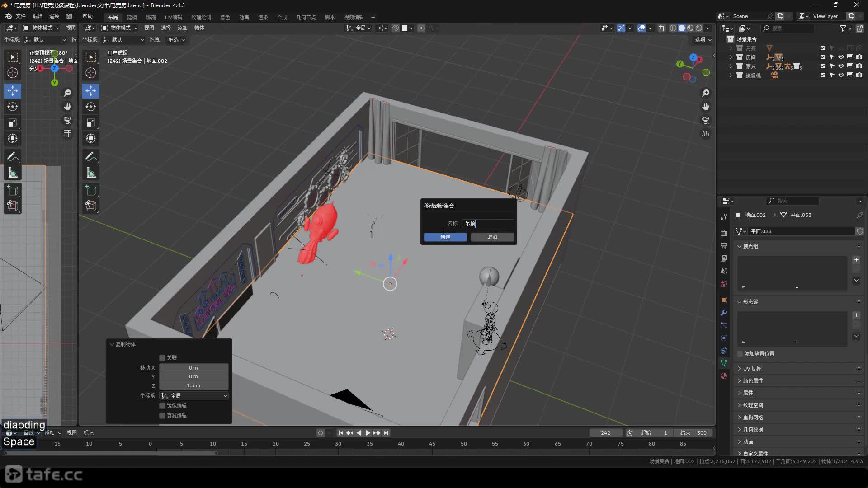Expand the 家具 collection in outliner

pyautogui.click(x=731, y=66)
